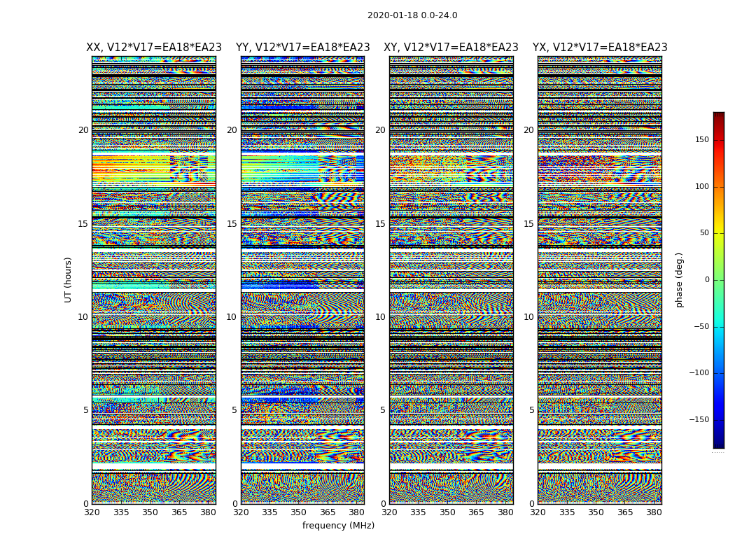Click the phase (deg.) colorbar label
The width and height of the screenshot is (735, 560).
pyautogui.click(x=679, y=280)
